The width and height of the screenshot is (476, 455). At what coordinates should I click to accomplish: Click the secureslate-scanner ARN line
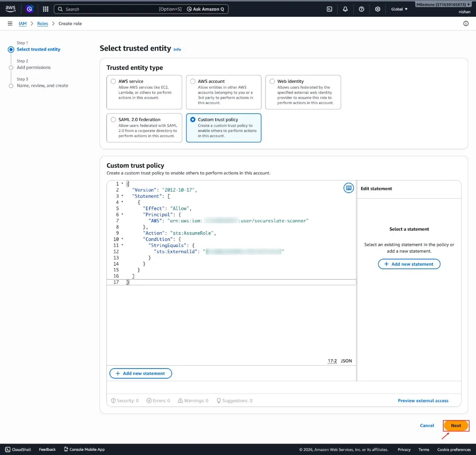tap(228, 221)
